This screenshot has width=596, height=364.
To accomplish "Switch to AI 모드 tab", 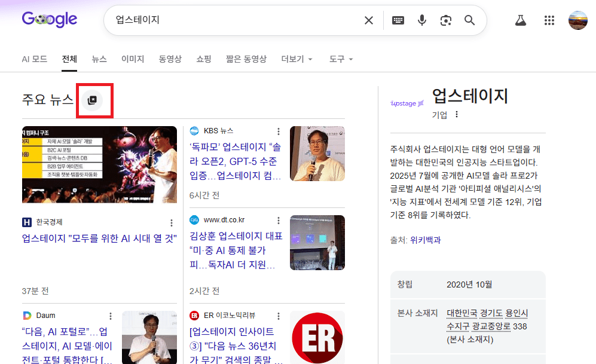I will [34, 59].
